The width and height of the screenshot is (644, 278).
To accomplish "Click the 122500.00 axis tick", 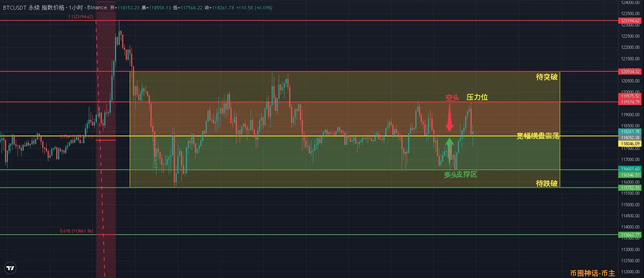I will pos(630,36).
